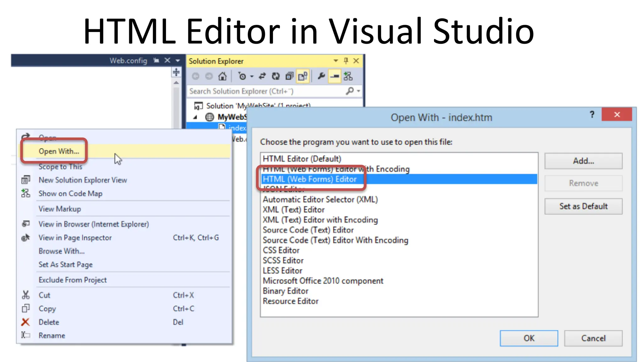Image resolution: width=644 pixels, height=362 pixels.
Task: Click the scissors Cut icon in context menu
Action: (x=26, y=295)
